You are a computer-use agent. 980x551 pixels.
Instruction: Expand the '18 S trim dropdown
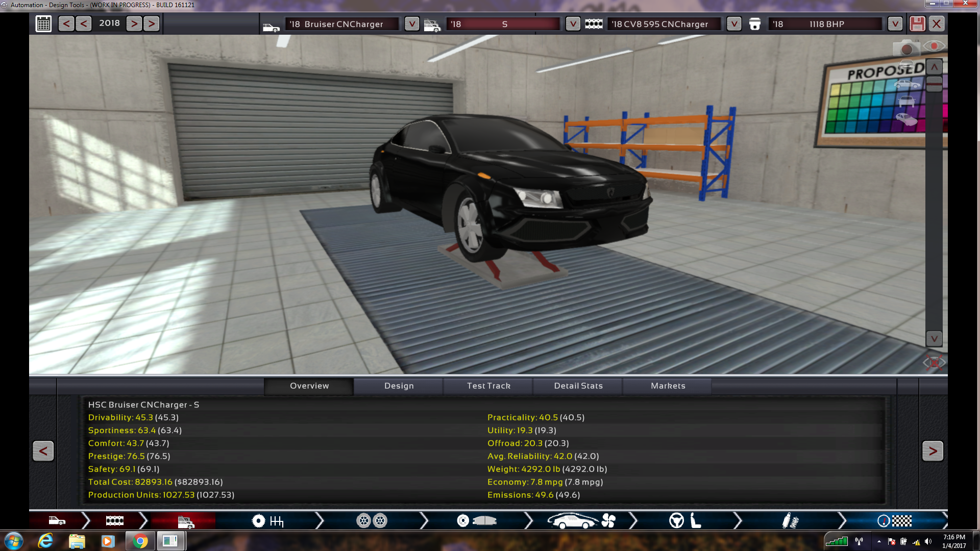point(573,24)
